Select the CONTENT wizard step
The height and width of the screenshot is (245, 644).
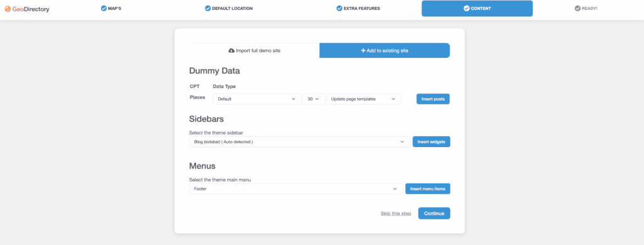click(477, 8)
